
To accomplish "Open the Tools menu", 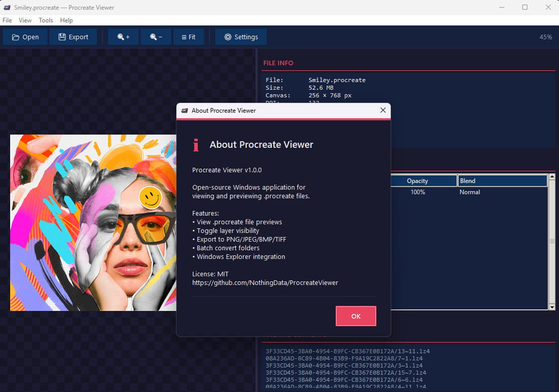I will click(46, 20).
